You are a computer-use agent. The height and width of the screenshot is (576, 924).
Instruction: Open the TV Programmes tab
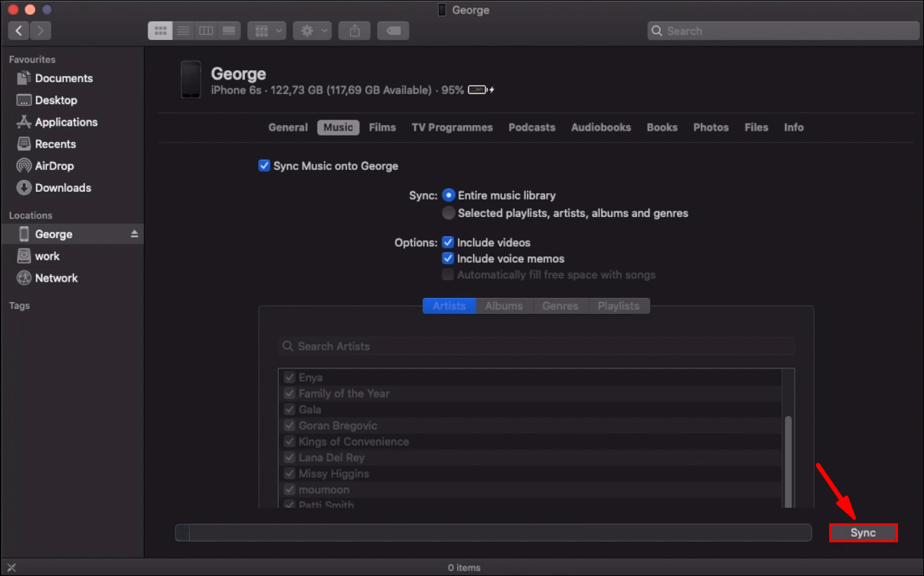click(452, 127)
